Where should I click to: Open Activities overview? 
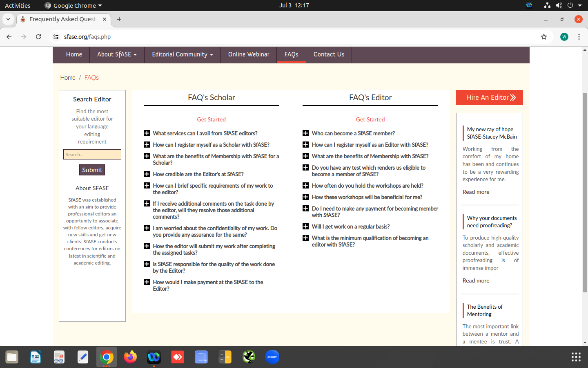coord(18,5)
